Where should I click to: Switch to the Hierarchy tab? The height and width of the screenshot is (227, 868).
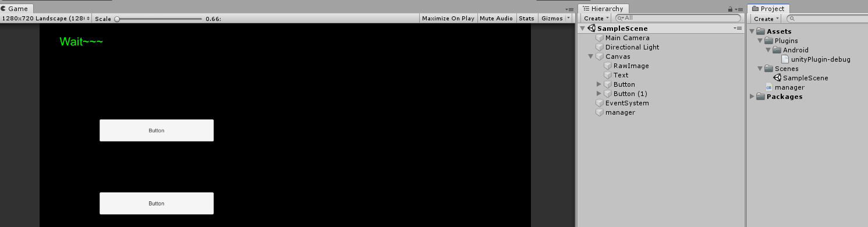click(x=604, y=9)
